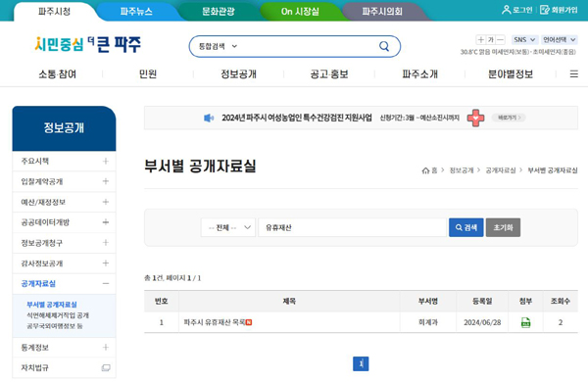This screenshot has height=382, width=588.
Task: Open the 분야별정보 main menu
Action: (x=511, y=74)
